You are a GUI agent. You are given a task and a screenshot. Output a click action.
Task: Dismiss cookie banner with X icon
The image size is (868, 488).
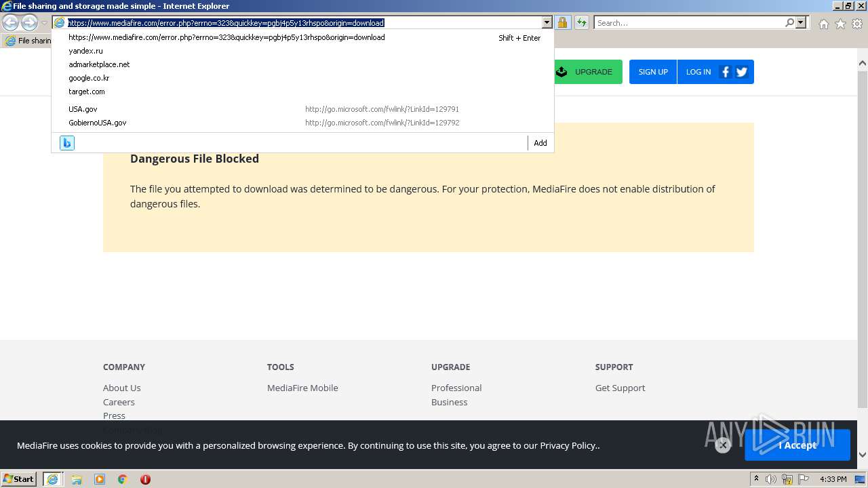pyautogui.click(x=723, y=445)
